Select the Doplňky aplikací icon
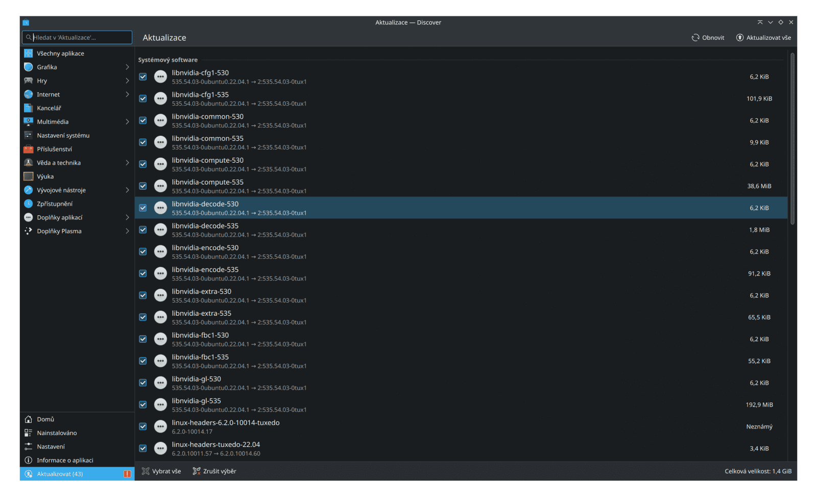The height and width of the screenshot is (504, 817). 29,217
